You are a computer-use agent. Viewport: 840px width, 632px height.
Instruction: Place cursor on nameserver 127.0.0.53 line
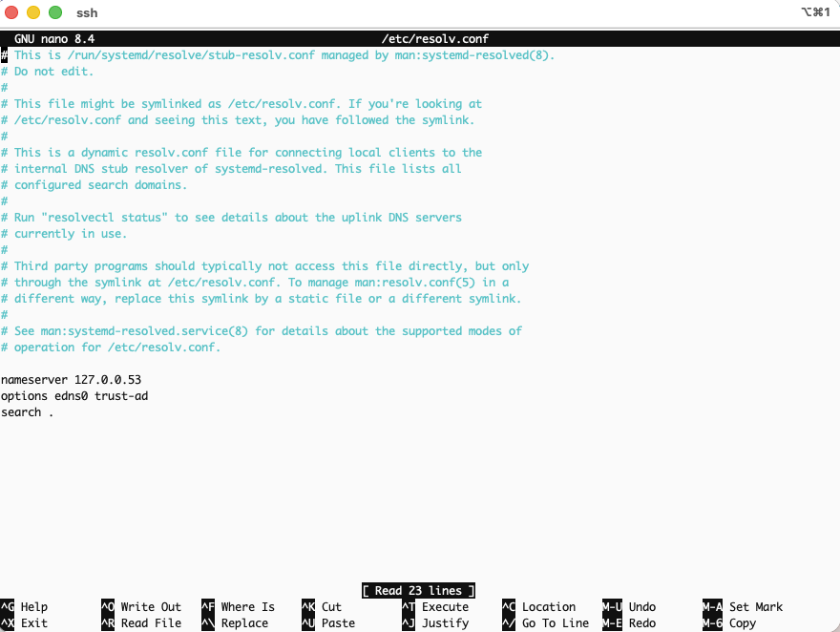[72, 380]
